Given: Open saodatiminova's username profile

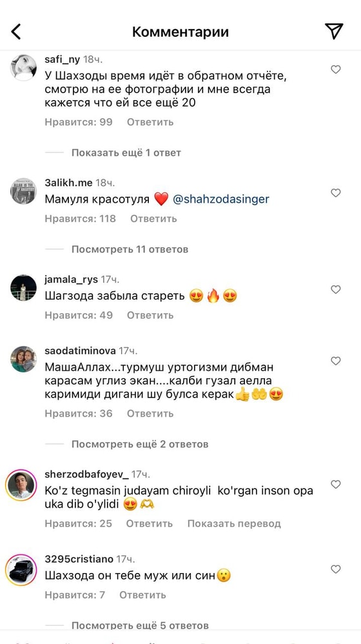Looking at the screenshot, I should pyautogui.click(x=80, y=351).
